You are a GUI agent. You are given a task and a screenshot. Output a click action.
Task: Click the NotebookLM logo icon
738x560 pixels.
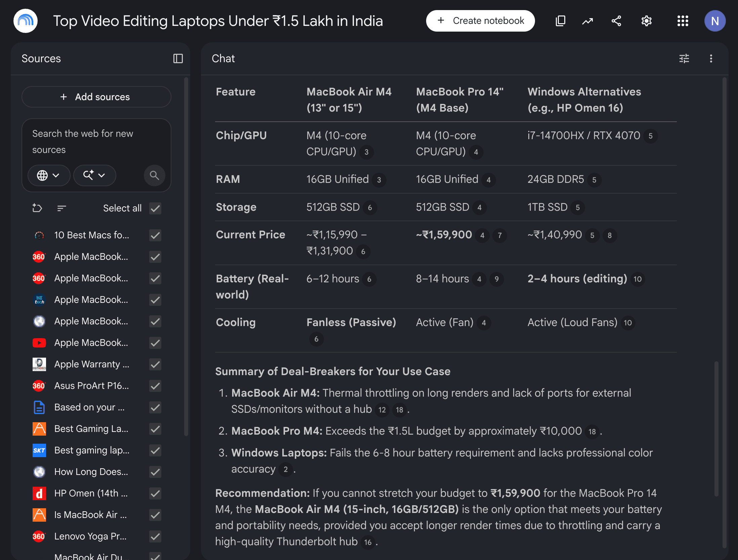coord(26,21)
